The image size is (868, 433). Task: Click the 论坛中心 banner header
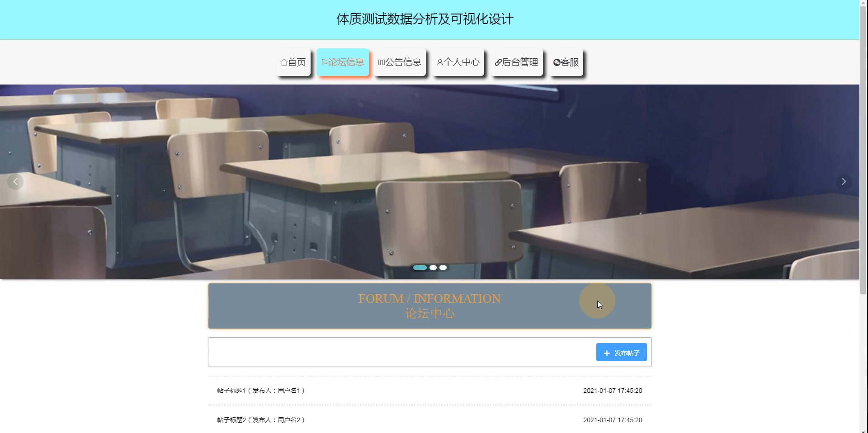coord(429,306)
